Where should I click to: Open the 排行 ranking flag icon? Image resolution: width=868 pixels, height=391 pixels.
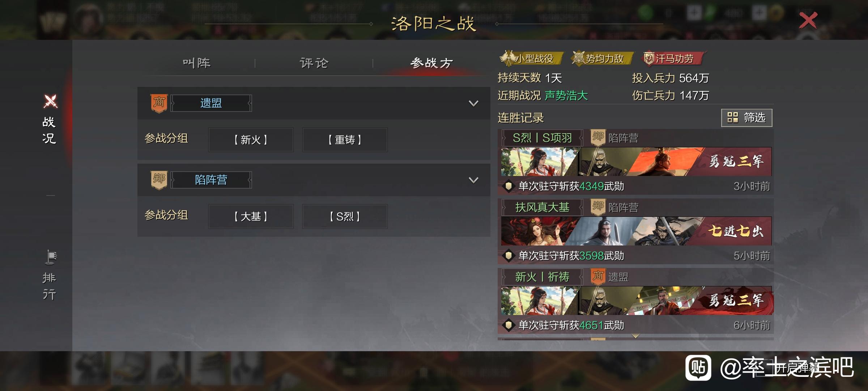51,257
